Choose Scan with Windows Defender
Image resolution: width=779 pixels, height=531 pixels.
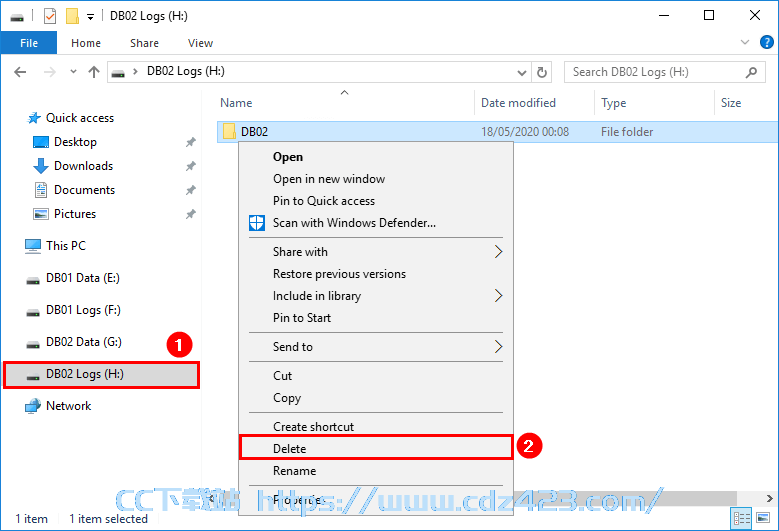tap(376, 223)
